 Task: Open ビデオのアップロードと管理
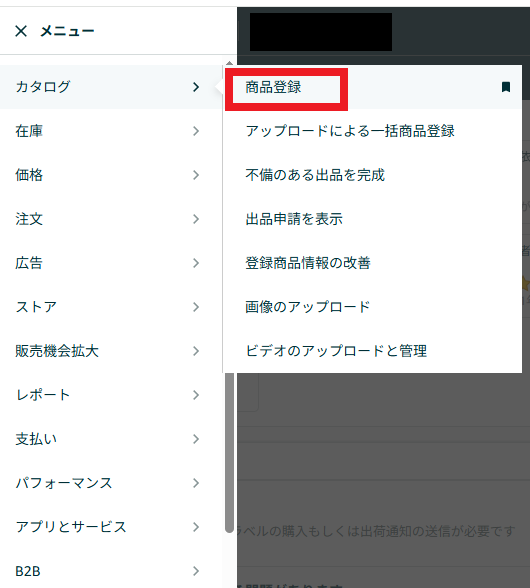[336, 351]
